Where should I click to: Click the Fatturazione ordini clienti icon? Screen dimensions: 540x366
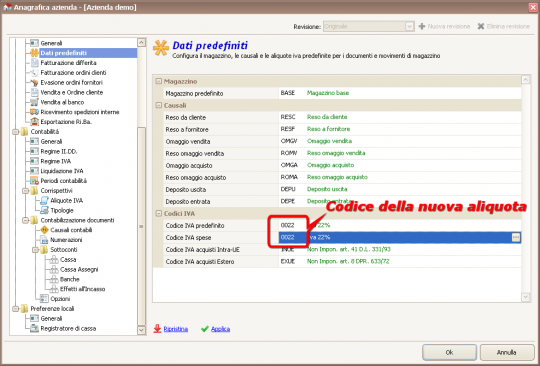tap(34, 73)
